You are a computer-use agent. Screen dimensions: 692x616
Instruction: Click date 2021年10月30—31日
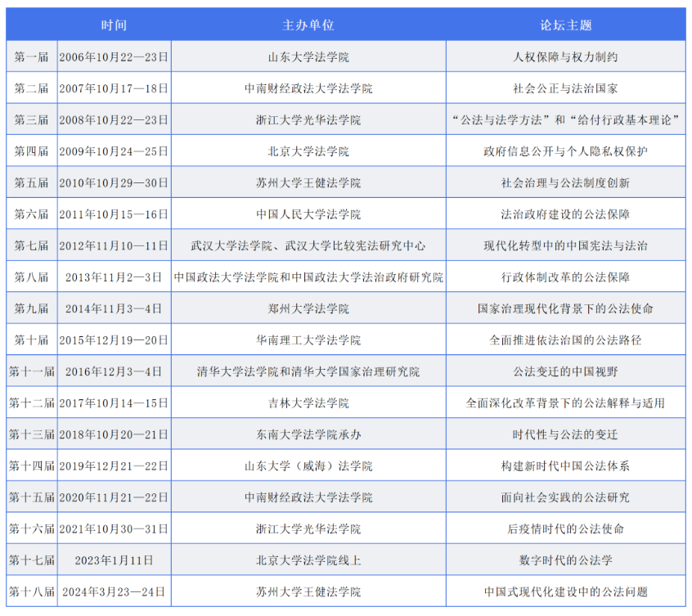tap(114, 528)
